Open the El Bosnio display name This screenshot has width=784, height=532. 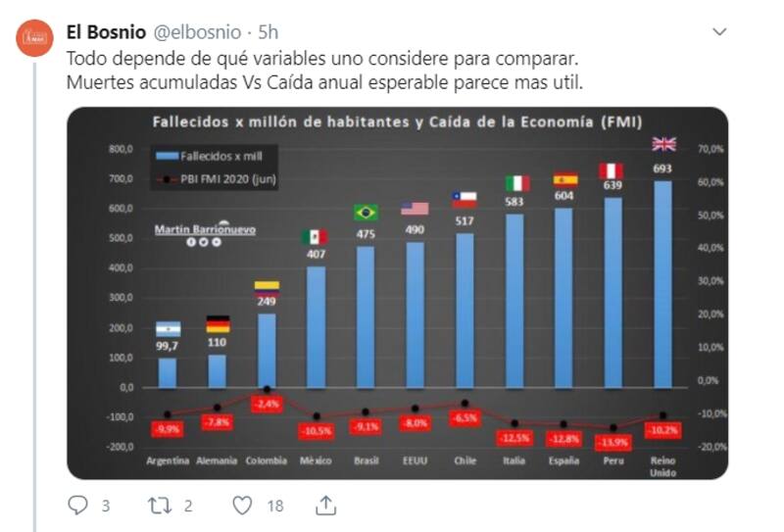pos(105,30)
